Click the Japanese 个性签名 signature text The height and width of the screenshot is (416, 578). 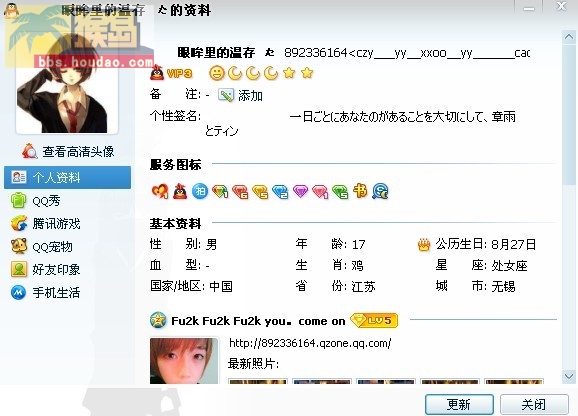(x=361, y=124)
